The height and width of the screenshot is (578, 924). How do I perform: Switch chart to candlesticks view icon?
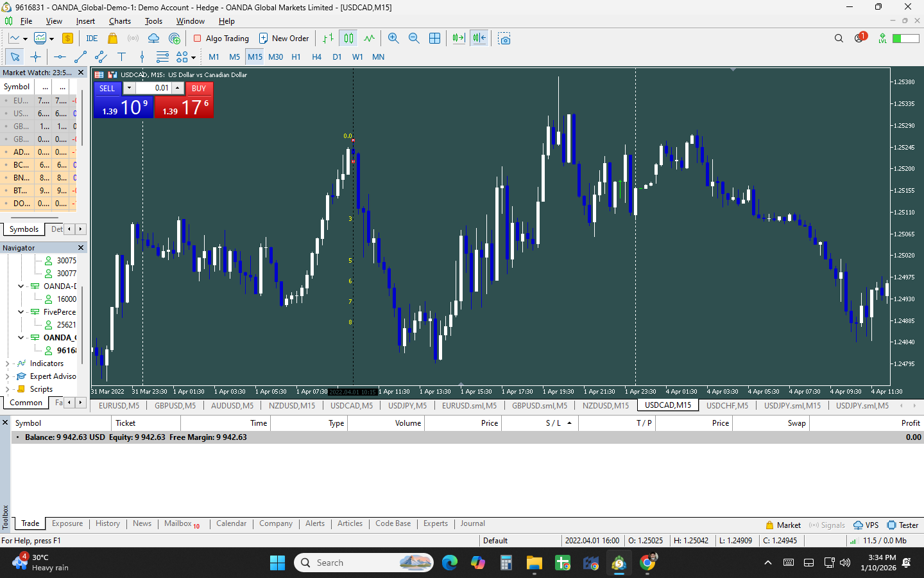[348, 39]
